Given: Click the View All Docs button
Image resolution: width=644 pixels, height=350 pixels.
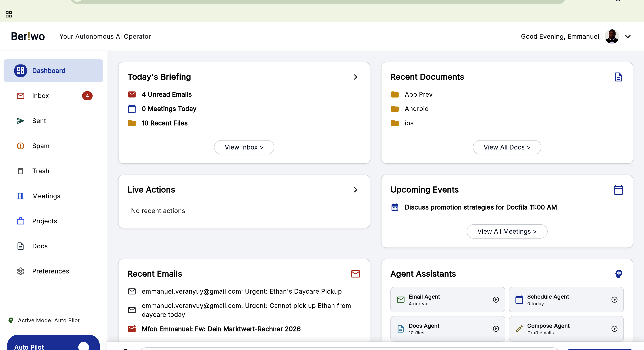Looking at the screenshot, I should (507, 147).
